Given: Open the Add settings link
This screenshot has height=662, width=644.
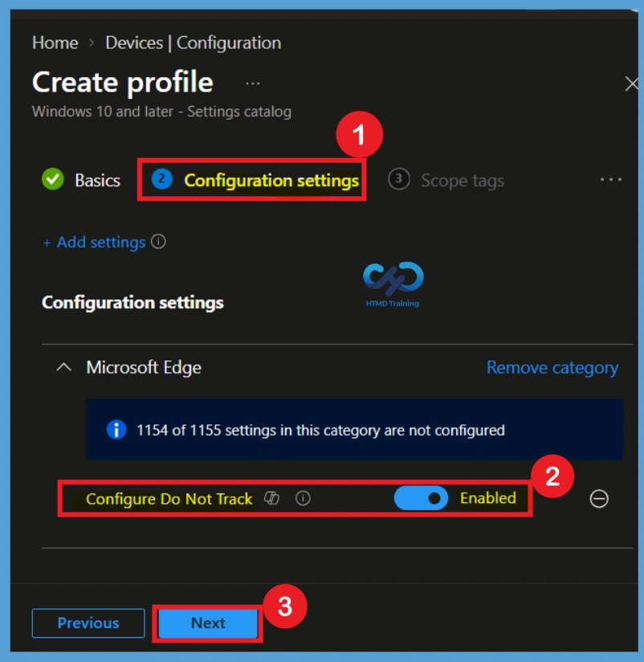Looking at the screenshot, I should click(94, 242).
